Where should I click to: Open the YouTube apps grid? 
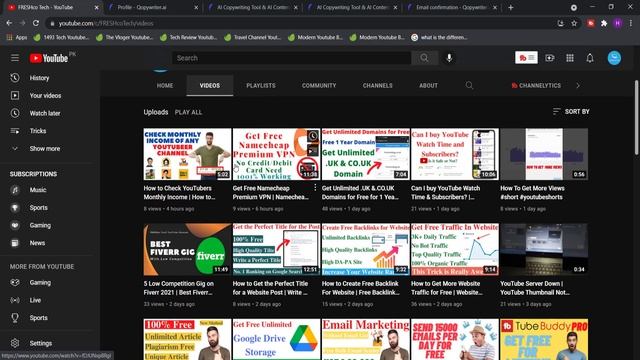(570, 58)
